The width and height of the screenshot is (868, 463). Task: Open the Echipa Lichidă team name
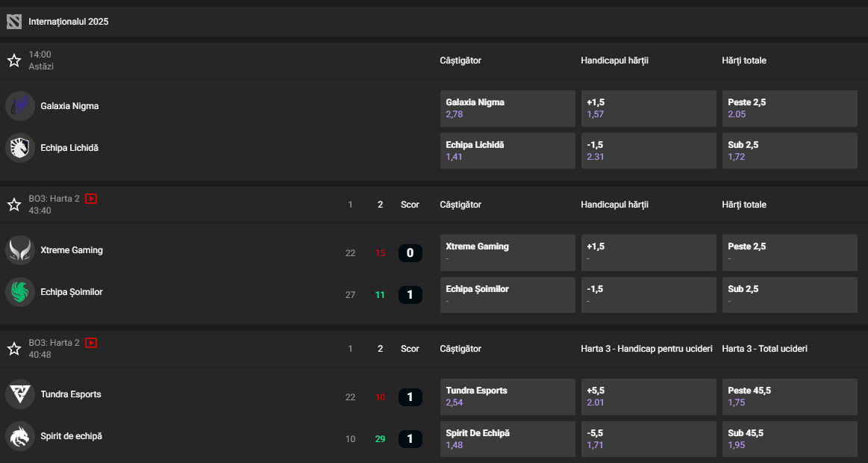tap(69, 148)
